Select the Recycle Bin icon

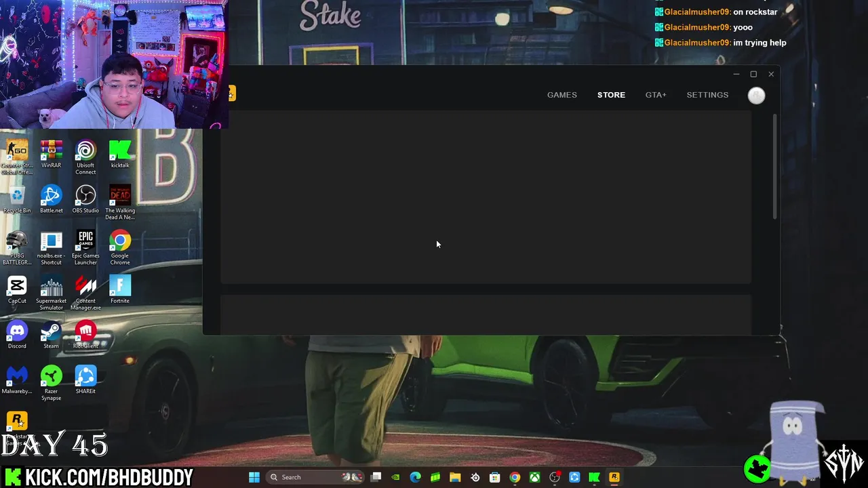click(x=17, y=199)
